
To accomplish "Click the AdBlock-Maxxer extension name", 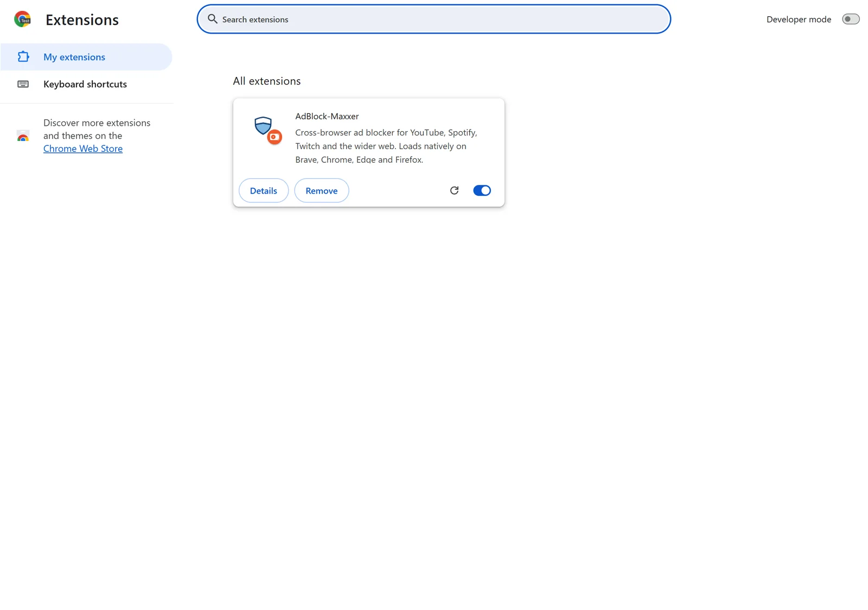I will [327, 116].
